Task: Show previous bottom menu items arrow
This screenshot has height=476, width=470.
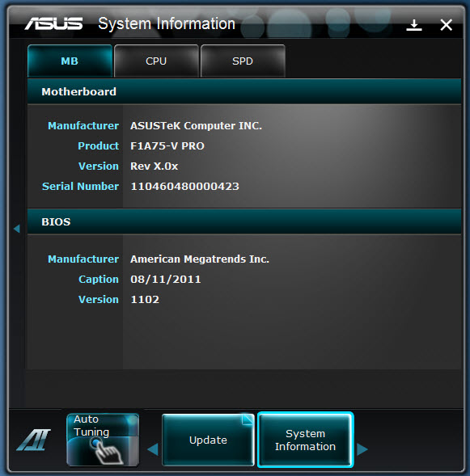Action: click(x=153, y=449)
